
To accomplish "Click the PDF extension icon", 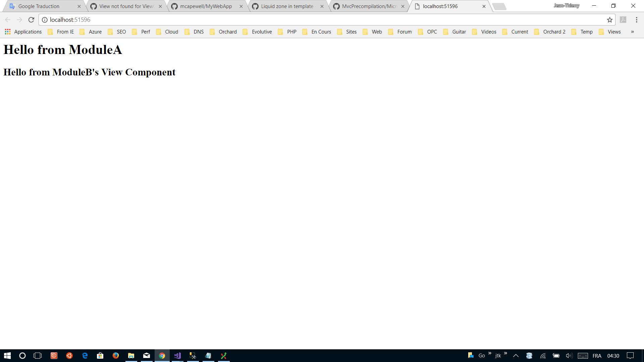I will click(x=623, y=20).
